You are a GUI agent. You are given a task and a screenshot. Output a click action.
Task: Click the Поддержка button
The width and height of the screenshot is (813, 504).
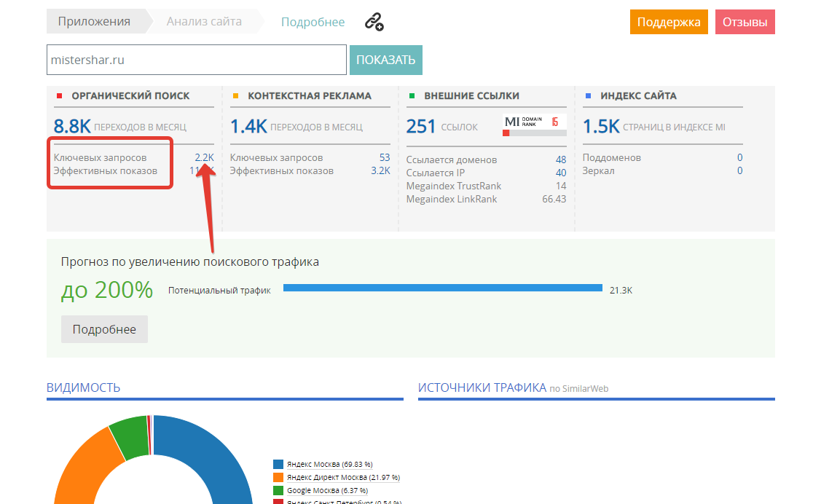coord(669,22)
